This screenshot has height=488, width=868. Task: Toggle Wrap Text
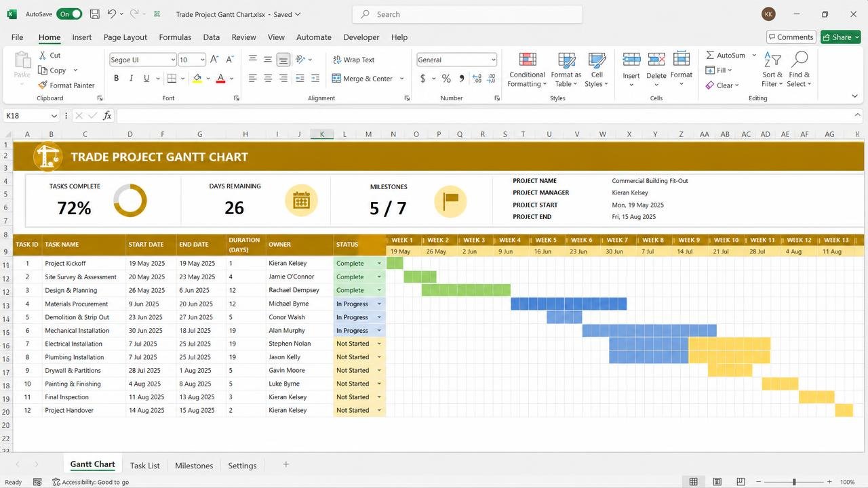tap(353, 60)
